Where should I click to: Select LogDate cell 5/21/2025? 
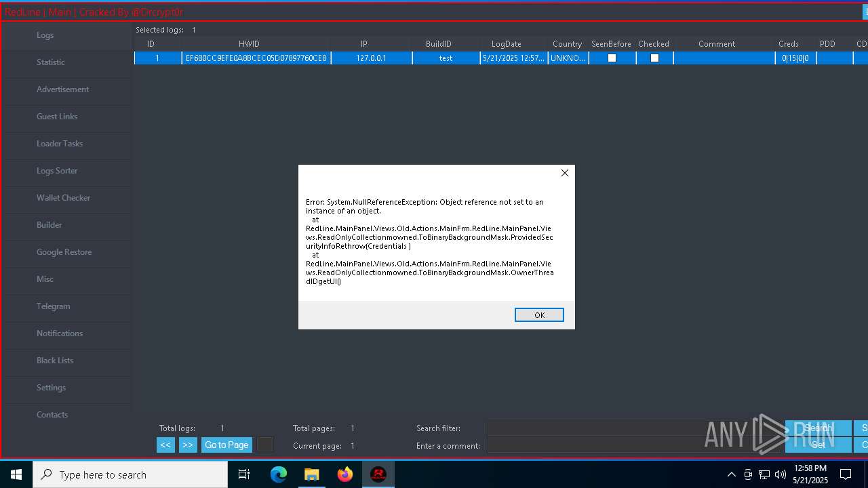514,58
